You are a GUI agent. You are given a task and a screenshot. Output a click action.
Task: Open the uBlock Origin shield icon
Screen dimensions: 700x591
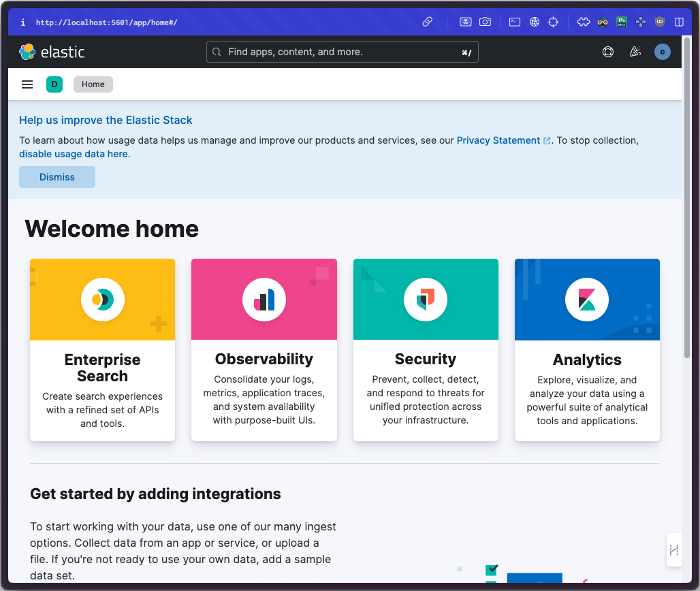click(660, 22)
